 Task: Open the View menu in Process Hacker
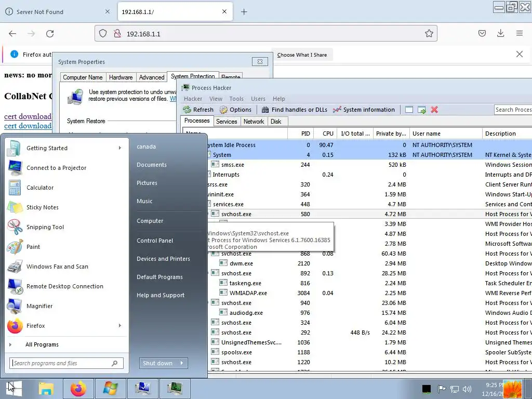216,99
